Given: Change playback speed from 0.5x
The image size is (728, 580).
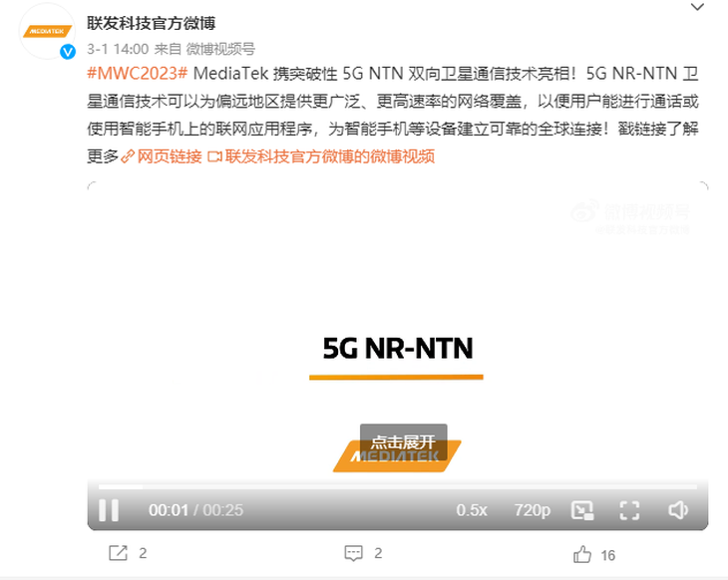Looking at the screenshot, I should (x=472, y=510).
